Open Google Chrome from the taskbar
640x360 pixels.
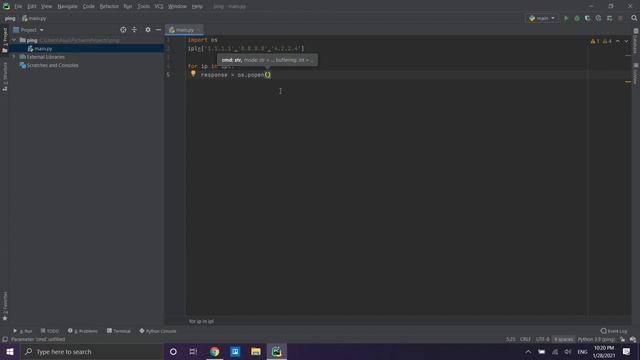(x=215, y=351)
